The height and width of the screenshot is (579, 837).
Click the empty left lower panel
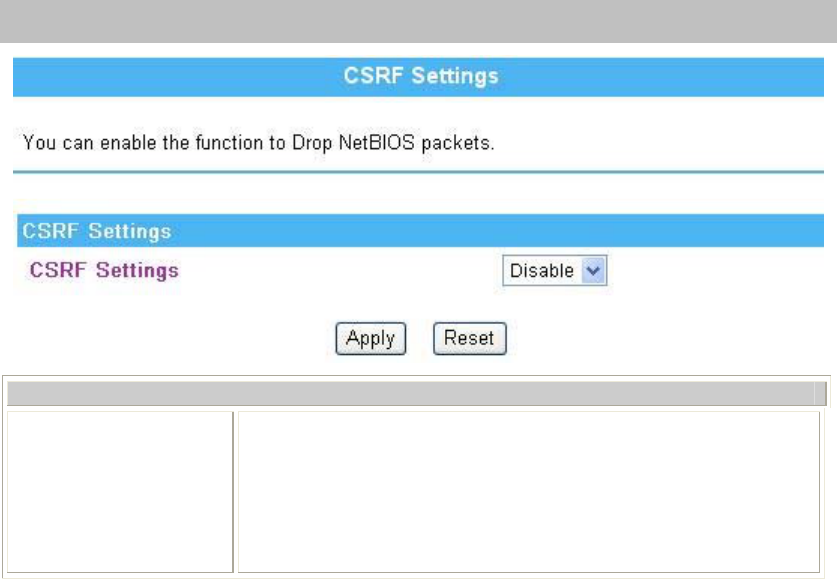[x=120, y=491]
